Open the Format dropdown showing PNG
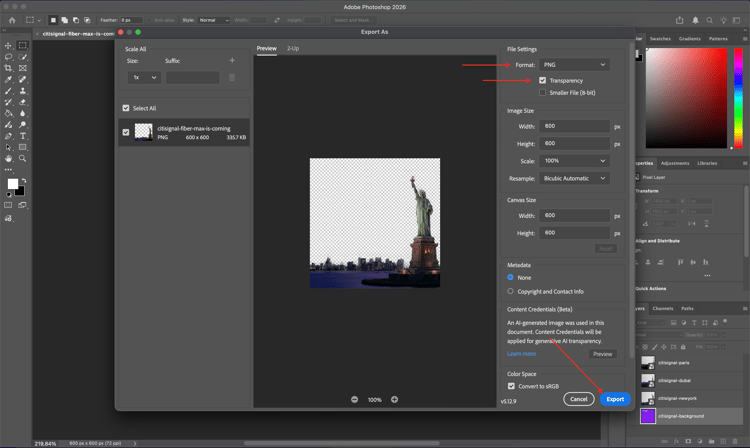Screen dimensions: 750x448 574,65
